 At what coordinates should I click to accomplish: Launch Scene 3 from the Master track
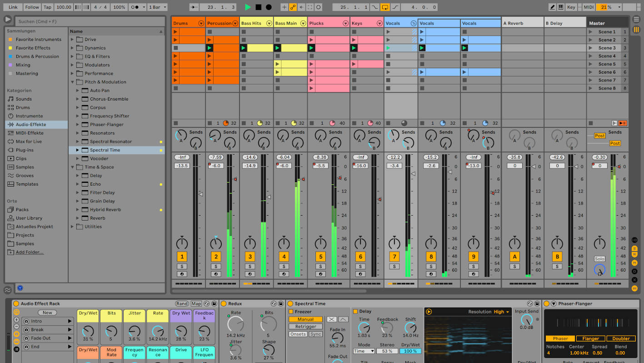click(590, 48)
